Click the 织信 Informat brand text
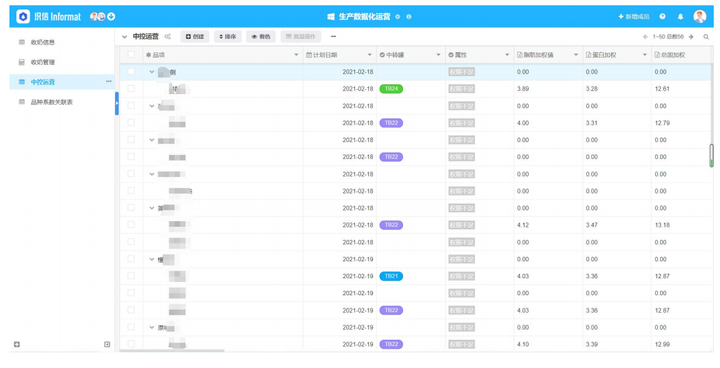Image resolution: width=720 pixels, height=368 pixels. (57, 17)
